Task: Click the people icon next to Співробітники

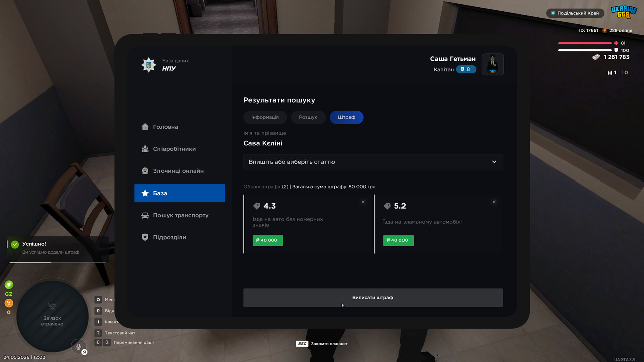Action: tap(145, 149)
